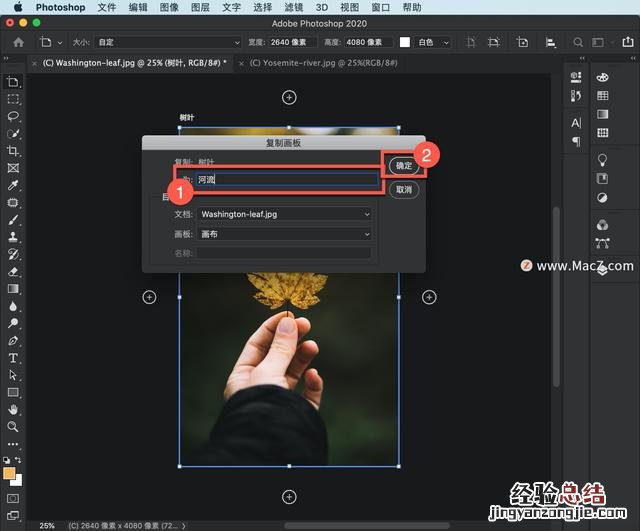Click the orange foreground color swatch
The image size is (640, 531).
click(x=10, y=474)
